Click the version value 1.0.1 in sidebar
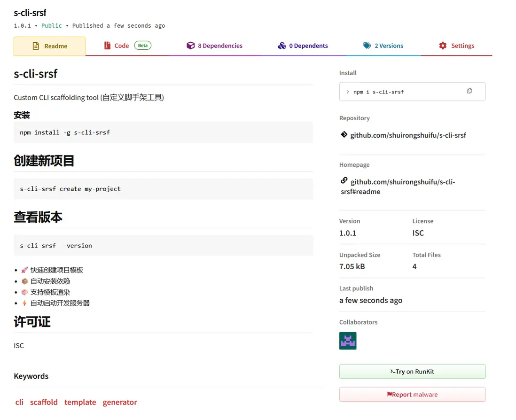 tap(347, 233)
